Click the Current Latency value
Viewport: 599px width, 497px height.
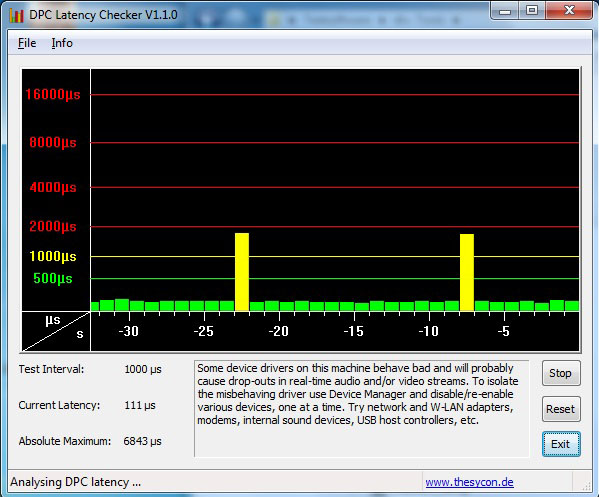[140, 405]
